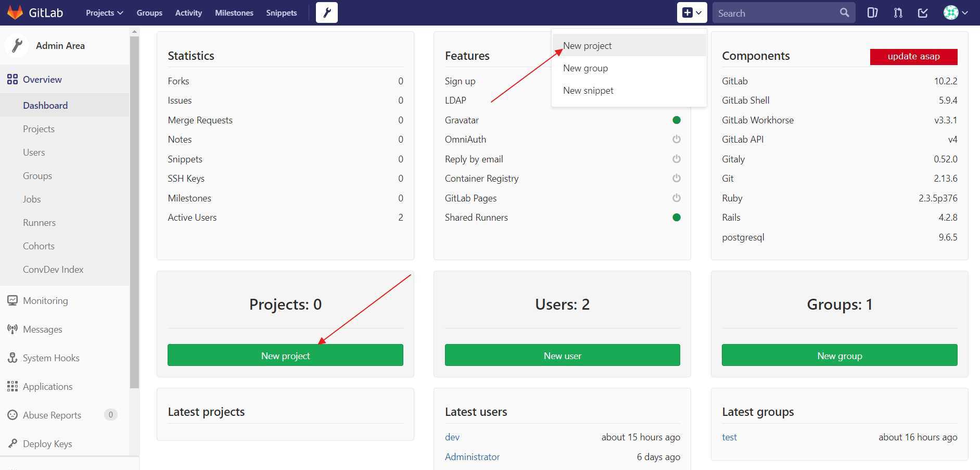This screenshot has height=470, width=980.
Task: Click the Reply by email power-off indicator
Action: point(677,159)
